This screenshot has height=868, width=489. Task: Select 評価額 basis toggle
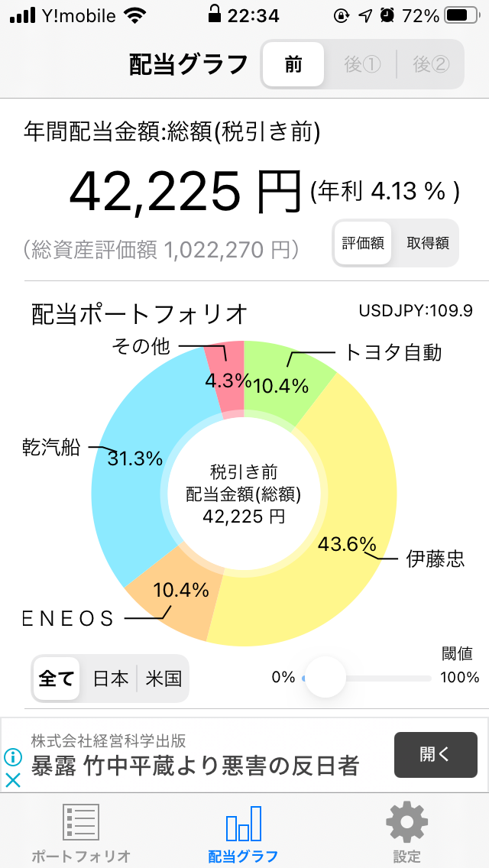(363, 243)
